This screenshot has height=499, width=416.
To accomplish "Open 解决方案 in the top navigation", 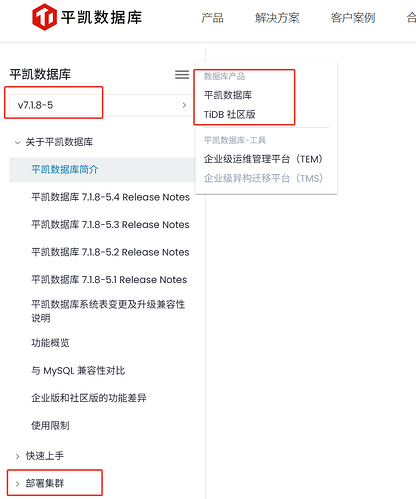I will [x=277, y=18].
